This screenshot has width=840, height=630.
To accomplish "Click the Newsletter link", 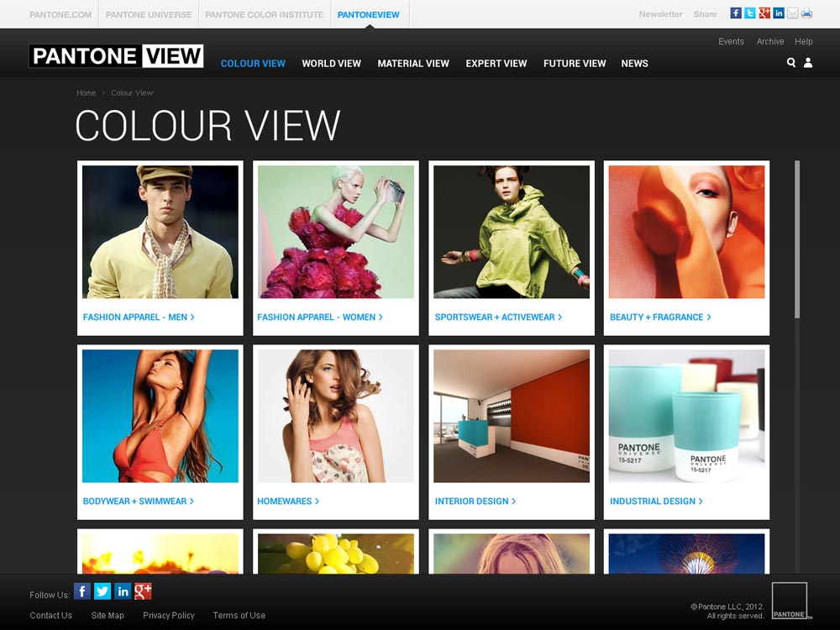I will 660,14.
